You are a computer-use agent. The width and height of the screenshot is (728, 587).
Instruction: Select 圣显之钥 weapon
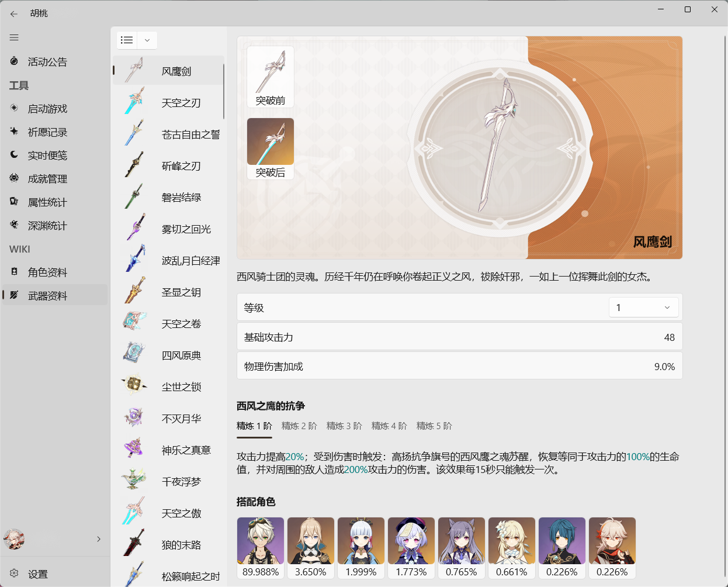[168, 292]
